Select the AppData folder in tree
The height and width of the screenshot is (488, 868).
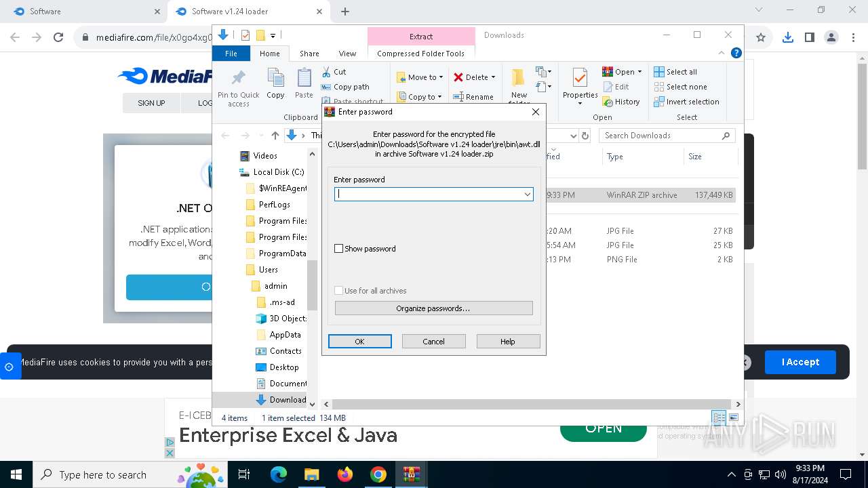pyautogui.click(x=285, y=335)
